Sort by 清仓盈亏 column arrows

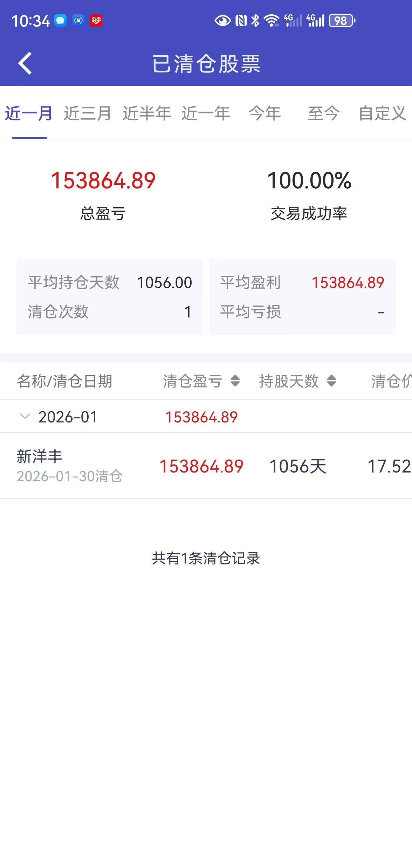[x=235, y=381]
